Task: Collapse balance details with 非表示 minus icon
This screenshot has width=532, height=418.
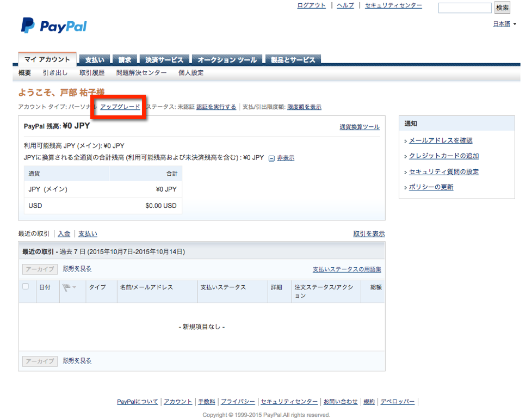Action: [272, 158]
